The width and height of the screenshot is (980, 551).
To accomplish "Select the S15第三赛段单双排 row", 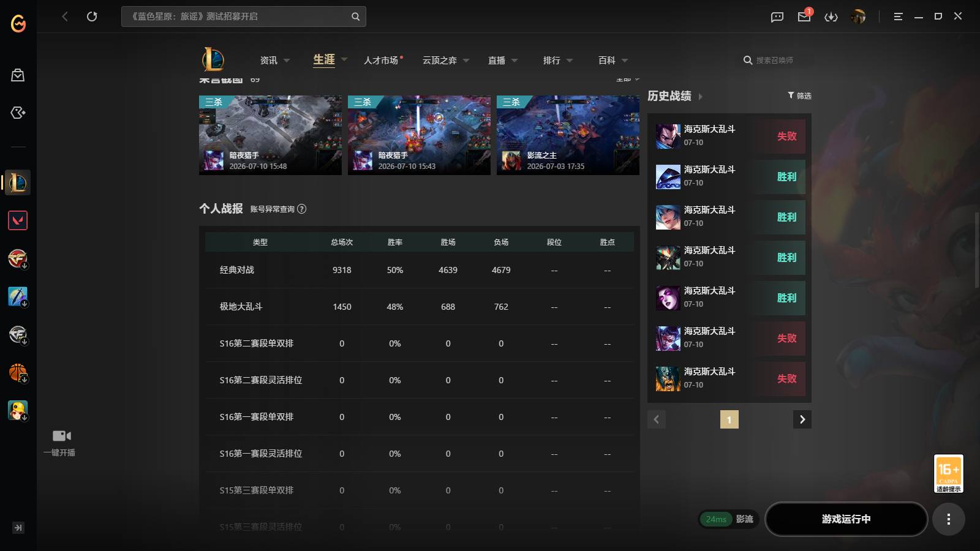I will 420,490.
